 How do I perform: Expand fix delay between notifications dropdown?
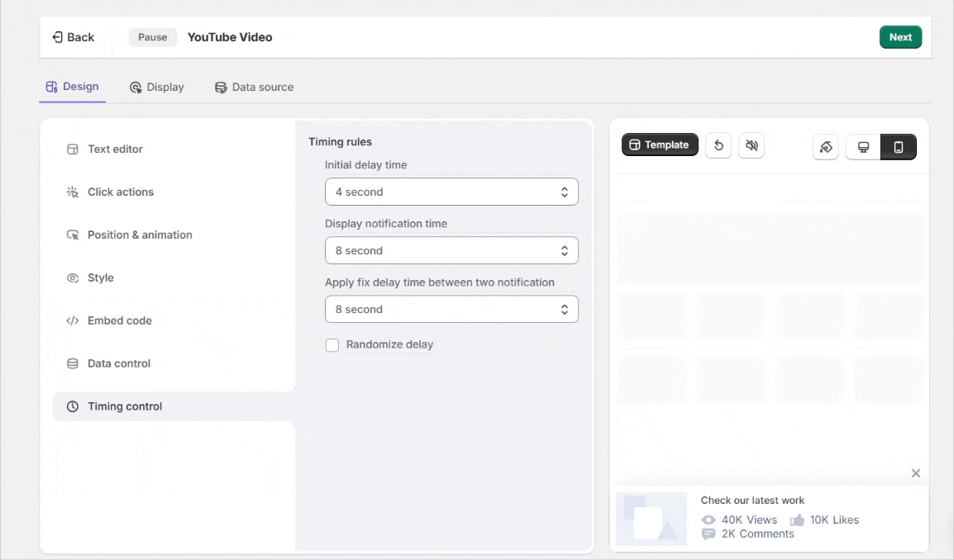click(x=451, y=309)
